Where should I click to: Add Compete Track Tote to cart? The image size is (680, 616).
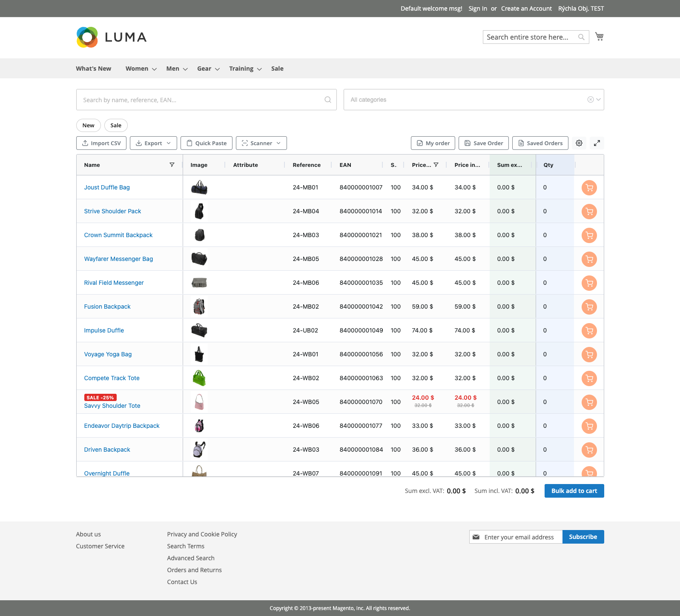pyautogui.click(x=589, y=378)
